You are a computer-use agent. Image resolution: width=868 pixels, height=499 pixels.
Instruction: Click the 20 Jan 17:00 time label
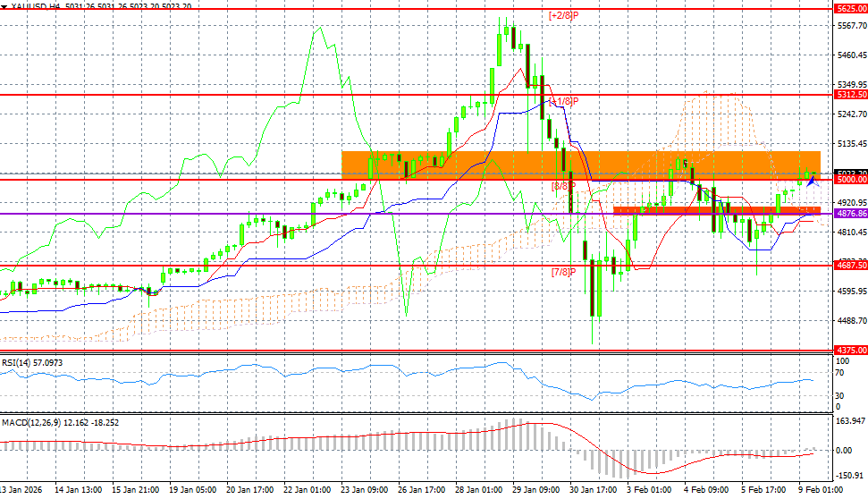pos(250,490)
